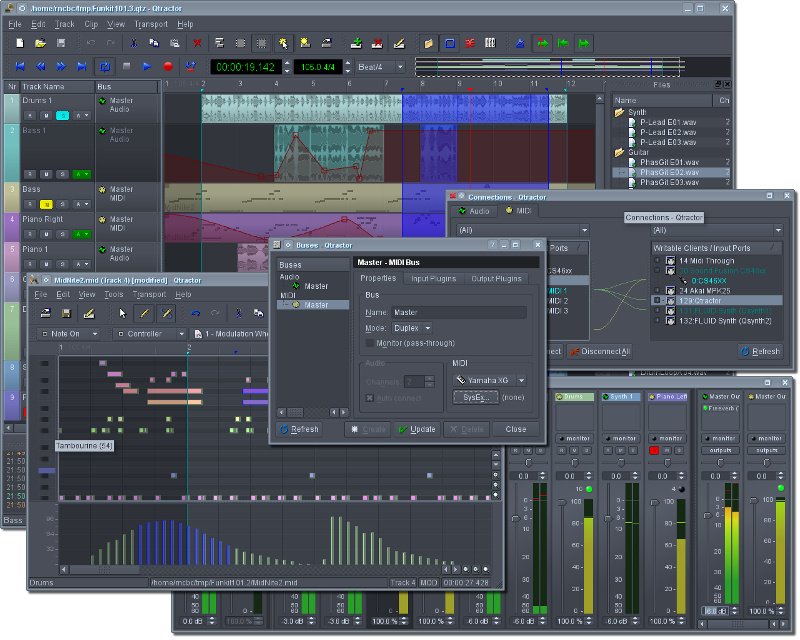Viewport: 800px width, 640px height.
Task: Start playback with the transport Play icon
Action: 146,67
